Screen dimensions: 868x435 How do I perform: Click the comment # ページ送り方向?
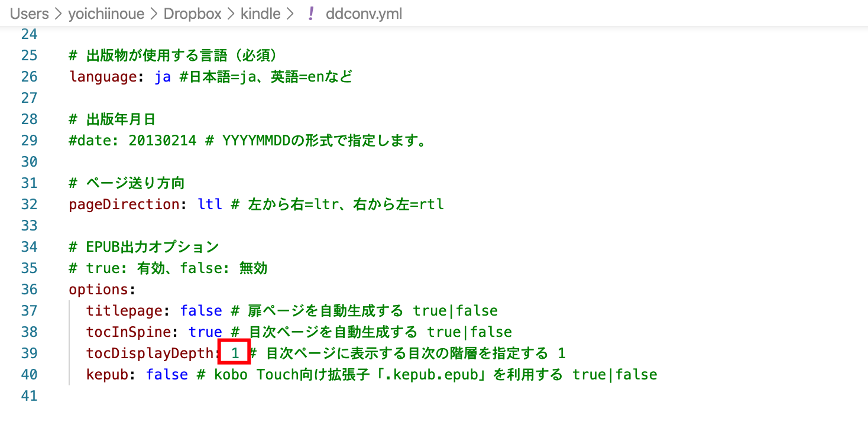click(x=127, y=183)
